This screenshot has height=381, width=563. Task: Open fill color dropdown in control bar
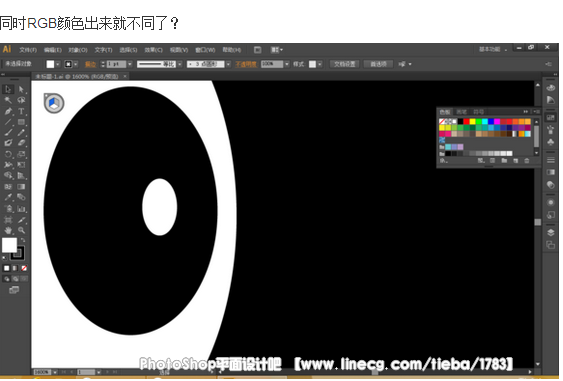[57, 64]
